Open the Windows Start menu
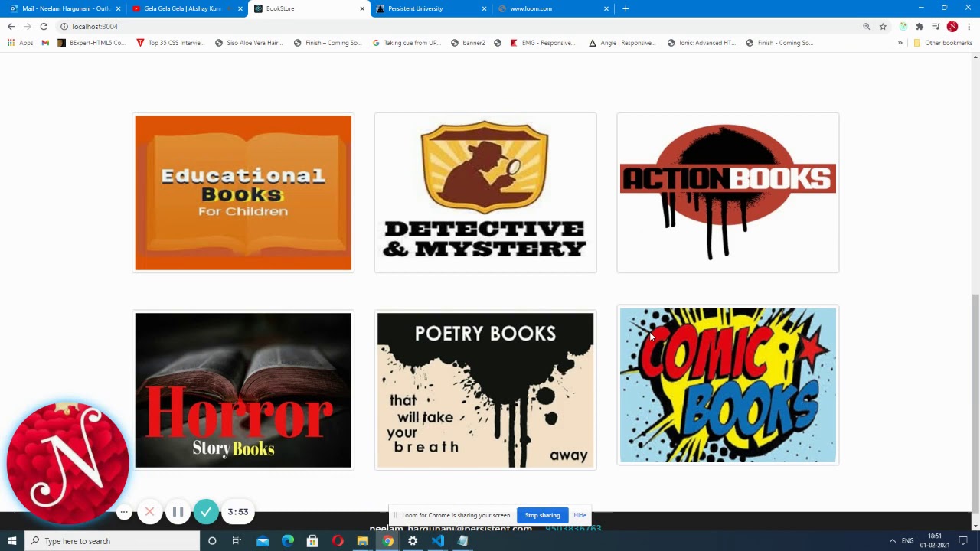Image resolution: width=980 pixels, height=551 pixels. tap(12, 541)
